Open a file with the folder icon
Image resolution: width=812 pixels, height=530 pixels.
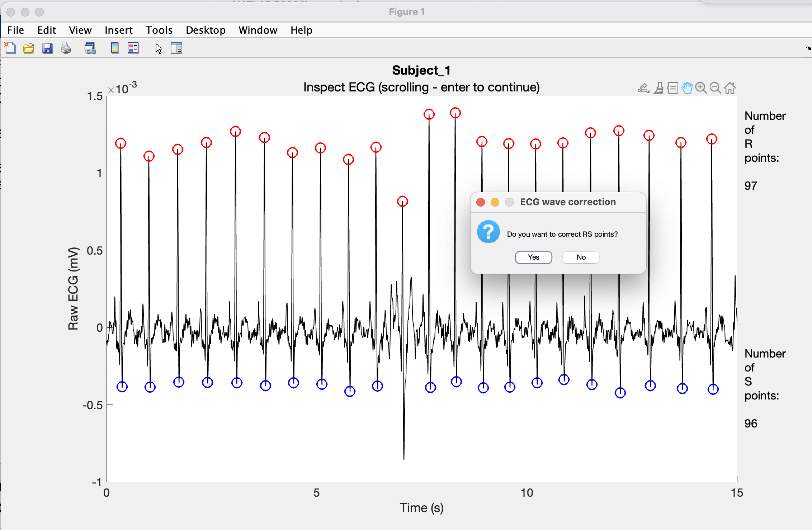28,48
